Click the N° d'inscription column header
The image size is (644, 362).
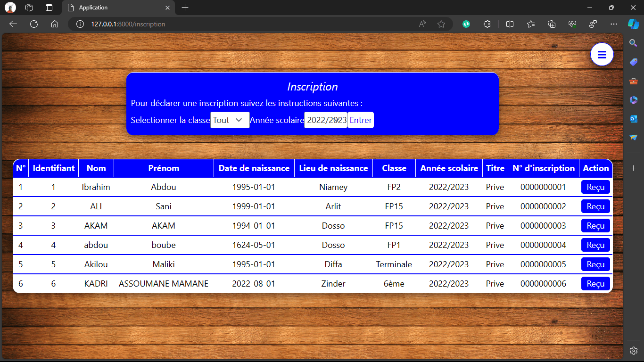[x=544, y=168]
